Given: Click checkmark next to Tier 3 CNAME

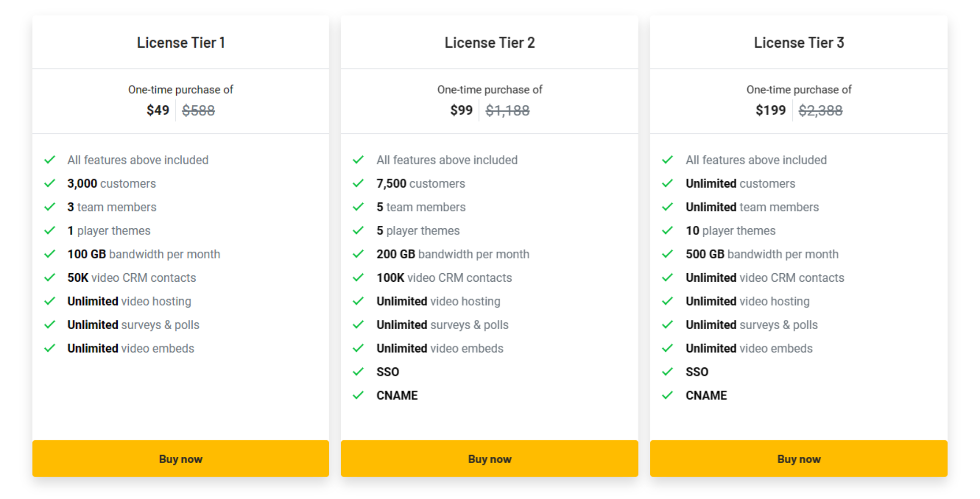Looking at the screenshot, I should tap(668, 395).
